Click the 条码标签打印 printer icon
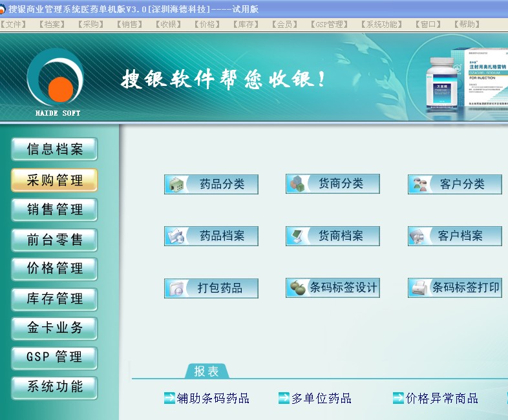 [x=419, y=288]
